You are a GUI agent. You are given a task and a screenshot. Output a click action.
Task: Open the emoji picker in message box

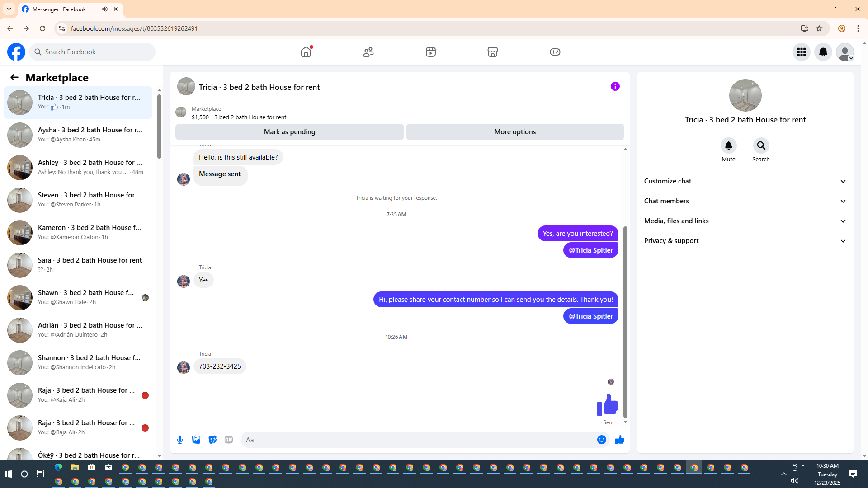[x=601, y=440]
